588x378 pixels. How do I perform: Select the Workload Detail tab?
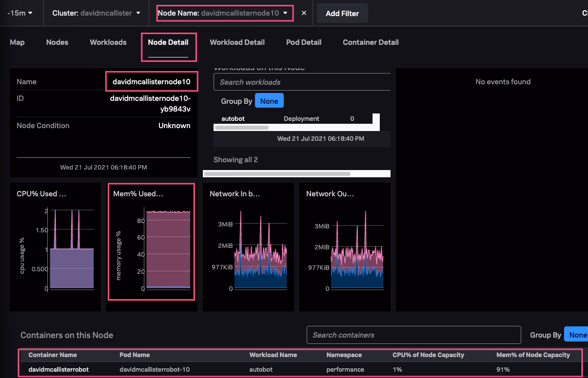click(237, 42)
